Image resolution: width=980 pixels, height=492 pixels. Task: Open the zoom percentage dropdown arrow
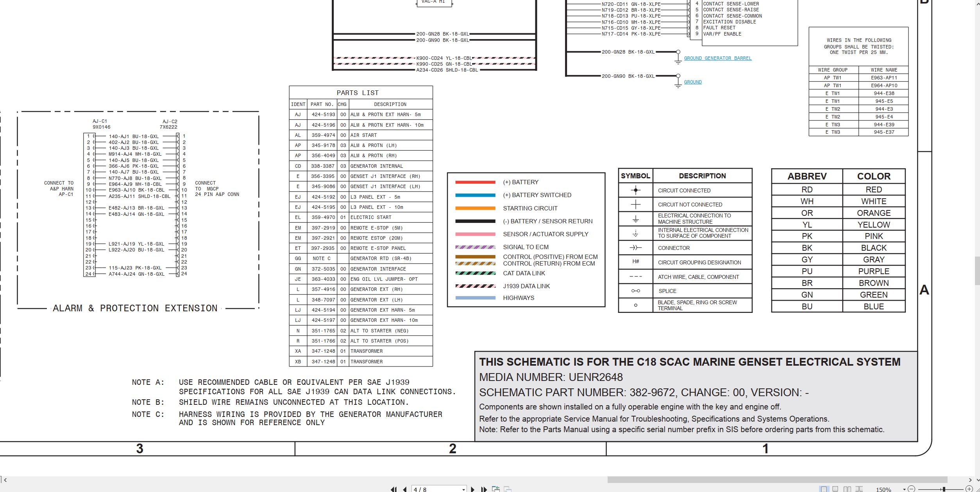904,489
